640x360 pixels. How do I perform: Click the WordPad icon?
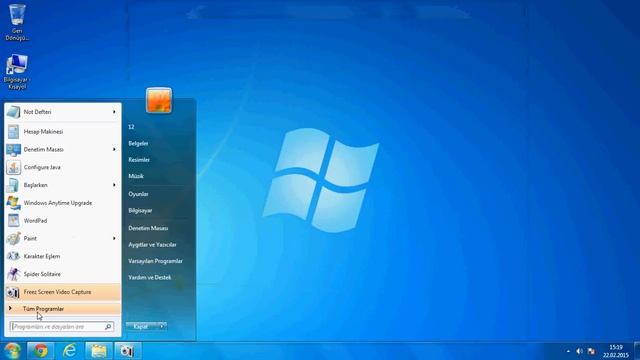[13, 220]
